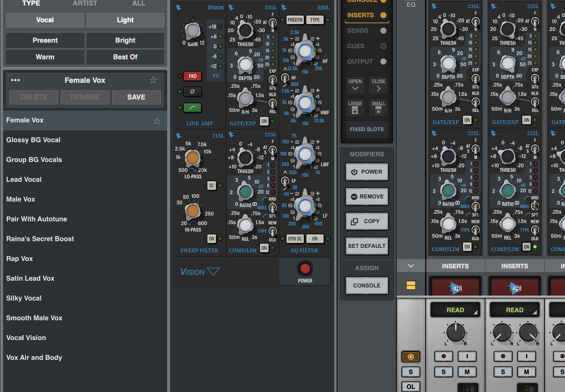This screenshot has width=565, height=392.
Task: Star the Female Vox list row
Action: click(x=157, y=121)
